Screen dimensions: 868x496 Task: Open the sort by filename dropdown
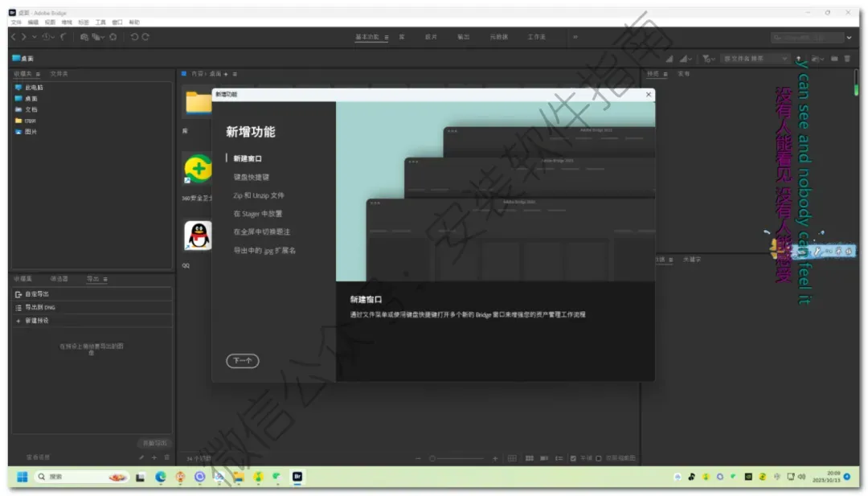tap(755, 59)
